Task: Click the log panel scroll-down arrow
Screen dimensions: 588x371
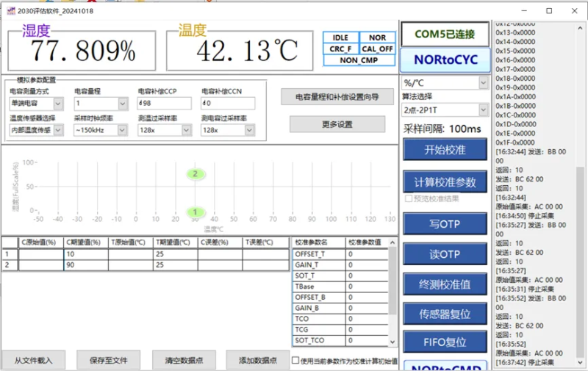Action: pyautogui.click(x=580, y=362)
